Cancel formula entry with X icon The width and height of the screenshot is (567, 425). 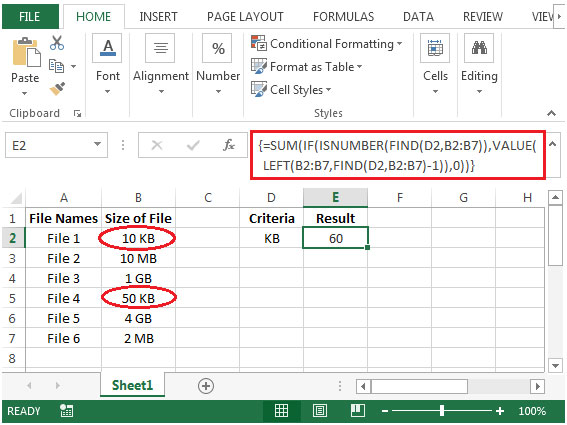(157, 145)
